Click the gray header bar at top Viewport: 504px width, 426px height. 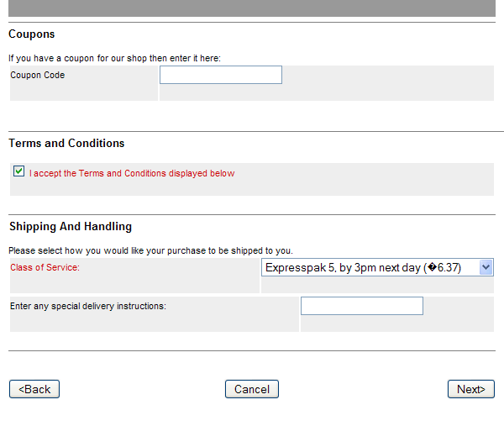pyautogui.click(x=252, y=8)
